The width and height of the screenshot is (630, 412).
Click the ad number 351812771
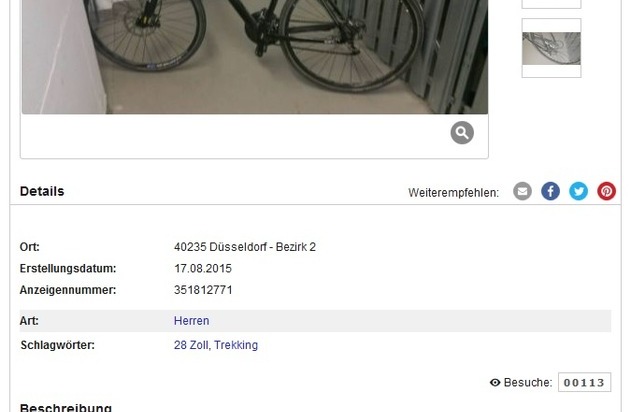click(x=203, y=290)
